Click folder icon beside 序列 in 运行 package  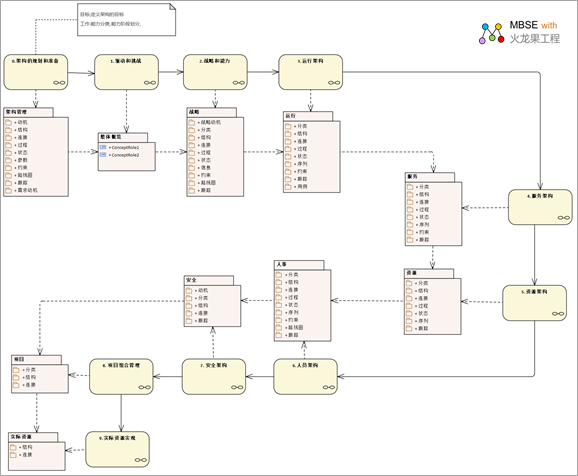(x=288, y=164)
